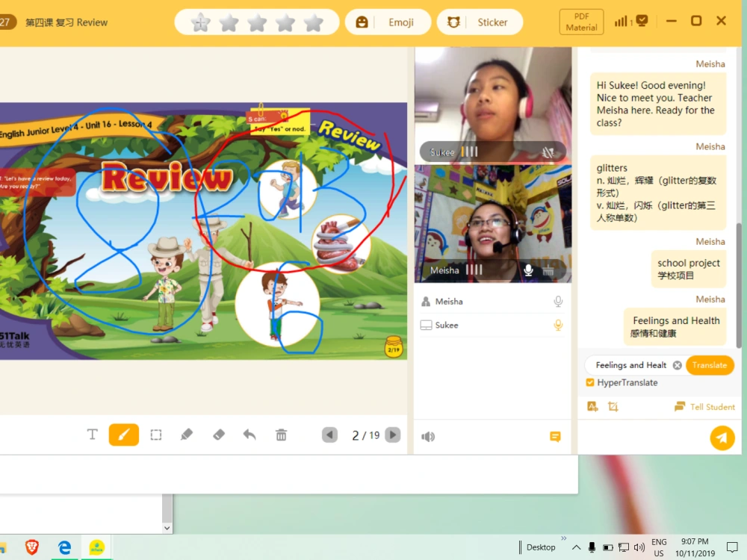This screenshot has width=747, height=560.
Task: Give the fifth star reward
Action: [314, 22]
